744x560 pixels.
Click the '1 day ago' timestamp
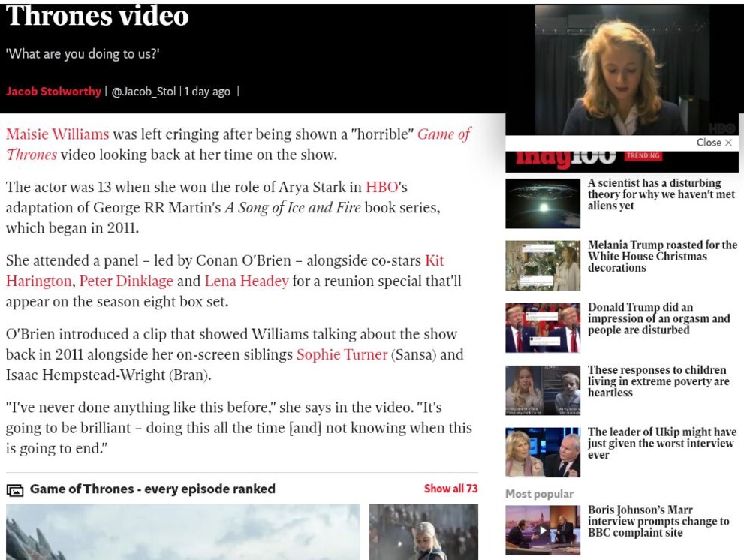pos(207,92)
